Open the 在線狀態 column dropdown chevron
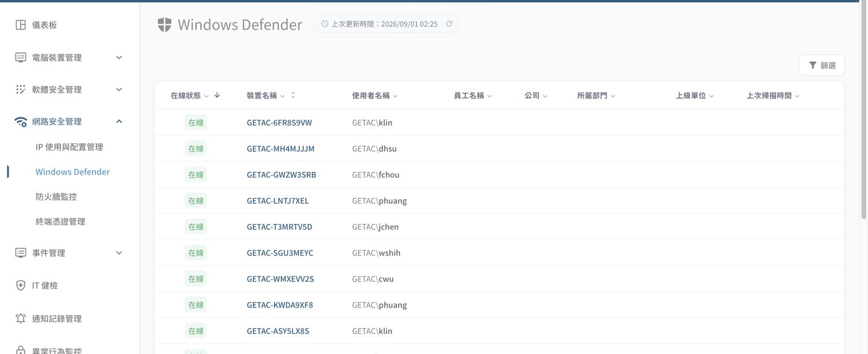Image resolution: width=868 pixels, height=354 pixels. (x=207, y=96)
